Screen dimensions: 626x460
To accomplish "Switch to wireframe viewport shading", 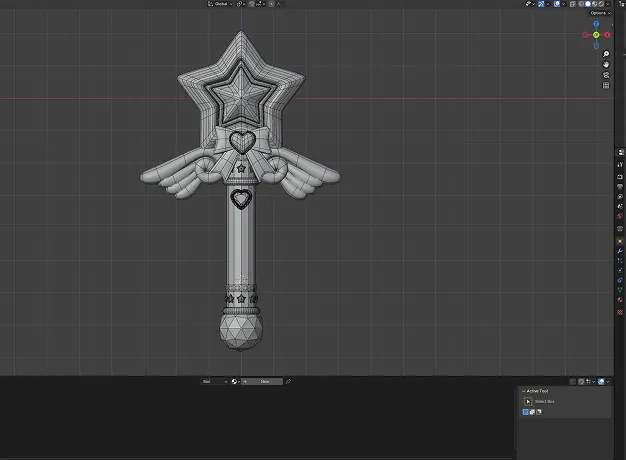I will 581,4.
